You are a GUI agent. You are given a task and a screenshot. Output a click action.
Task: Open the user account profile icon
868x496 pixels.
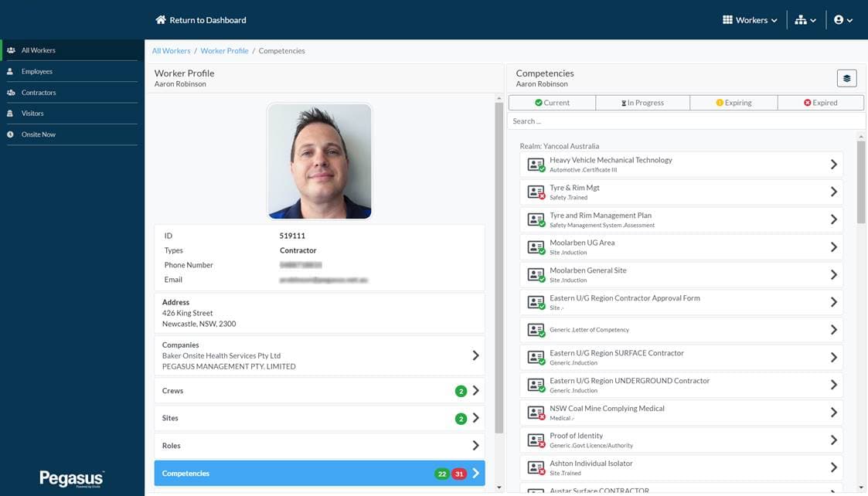coord(839,19)
